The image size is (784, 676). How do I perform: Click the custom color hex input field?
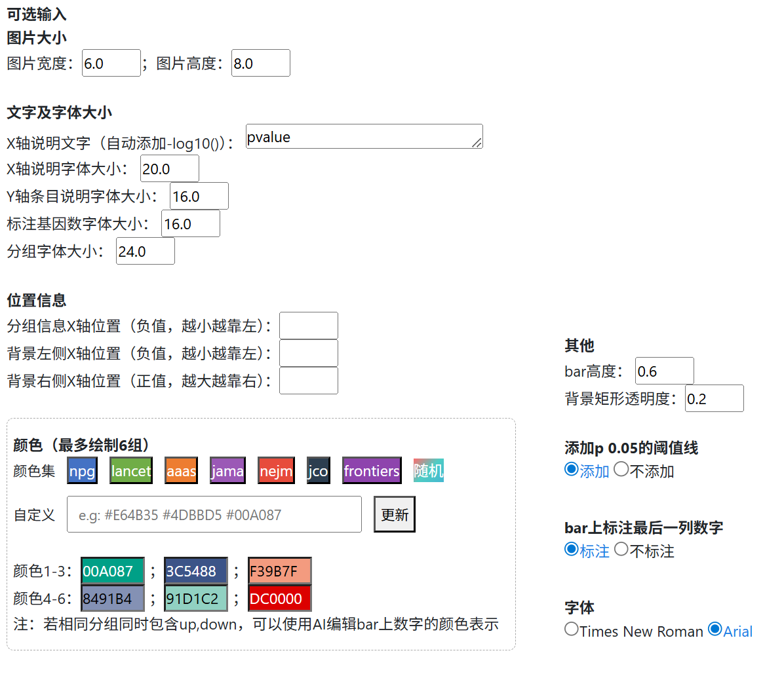[214, 514]
